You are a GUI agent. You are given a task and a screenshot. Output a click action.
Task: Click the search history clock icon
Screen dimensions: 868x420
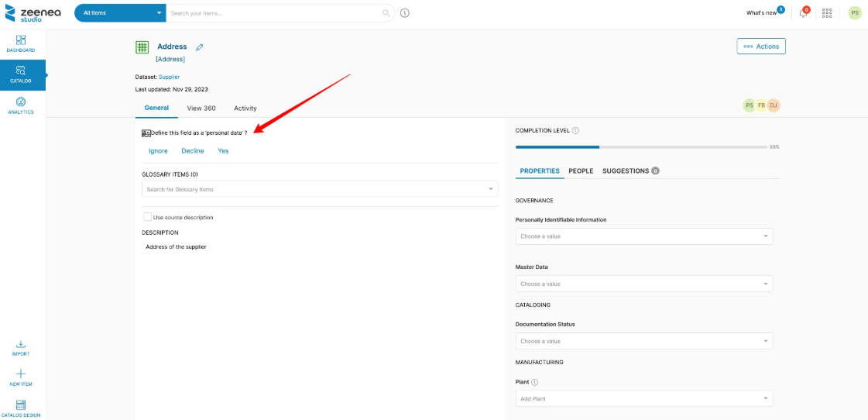point(405,13)
